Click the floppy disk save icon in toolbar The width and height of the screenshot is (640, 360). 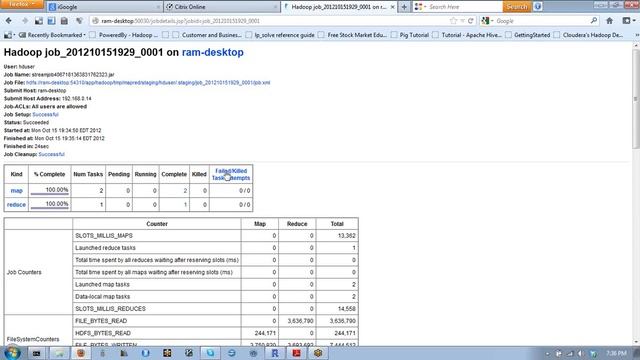click(64, 21)
